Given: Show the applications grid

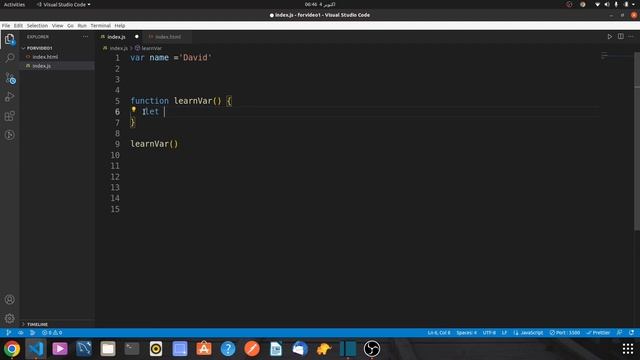Looking at the screenshot, I should (628, 349).
